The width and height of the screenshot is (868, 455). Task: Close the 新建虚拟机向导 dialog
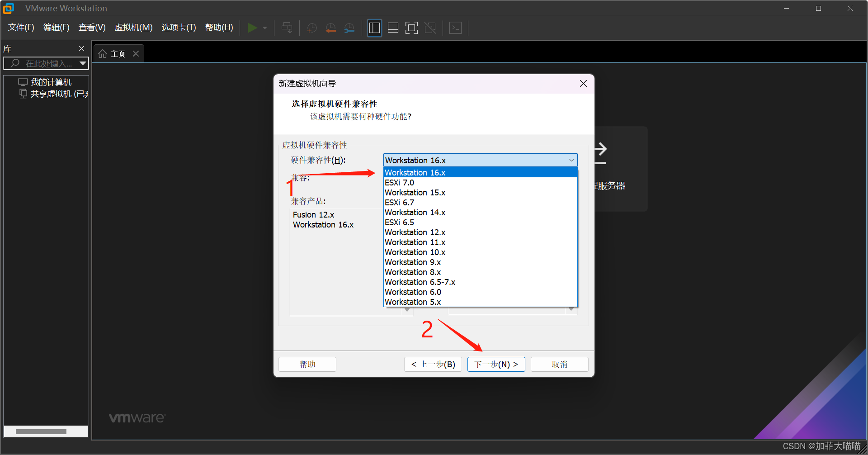(583, 83)
